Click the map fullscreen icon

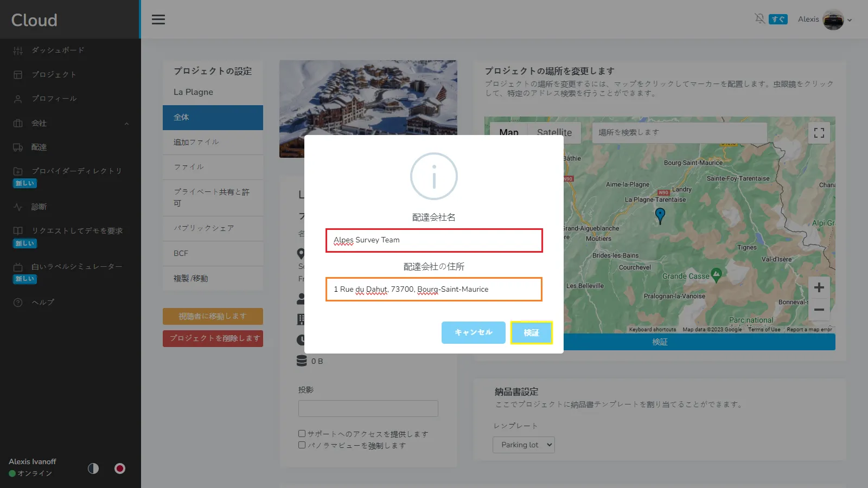819,133
